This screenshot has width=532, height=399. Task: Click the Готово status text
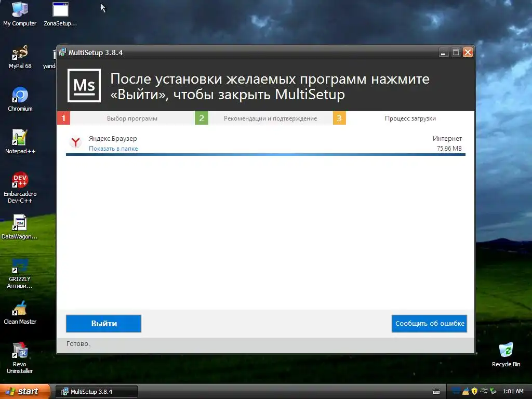78,344
